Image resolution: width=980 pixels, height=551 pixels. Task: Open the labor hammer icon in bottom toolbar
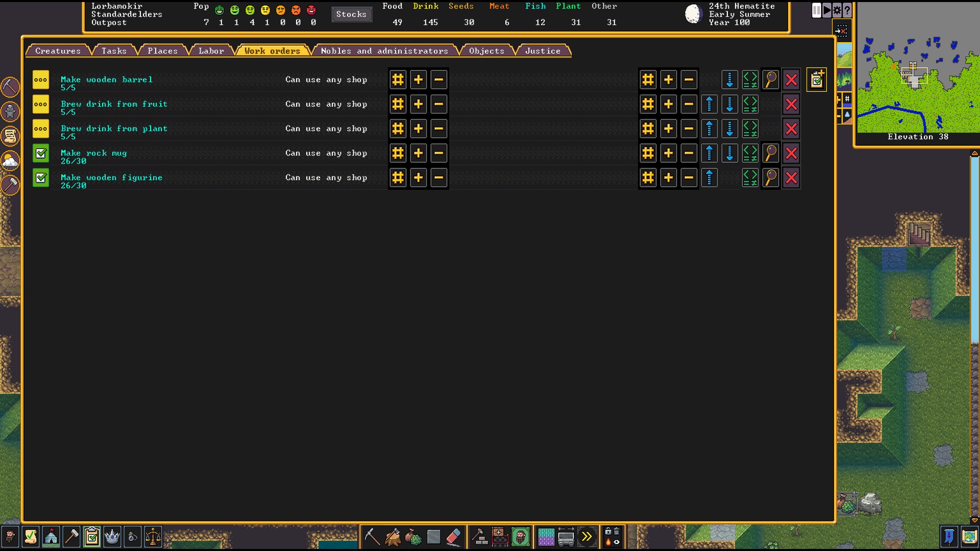click(x=71, y=537)
